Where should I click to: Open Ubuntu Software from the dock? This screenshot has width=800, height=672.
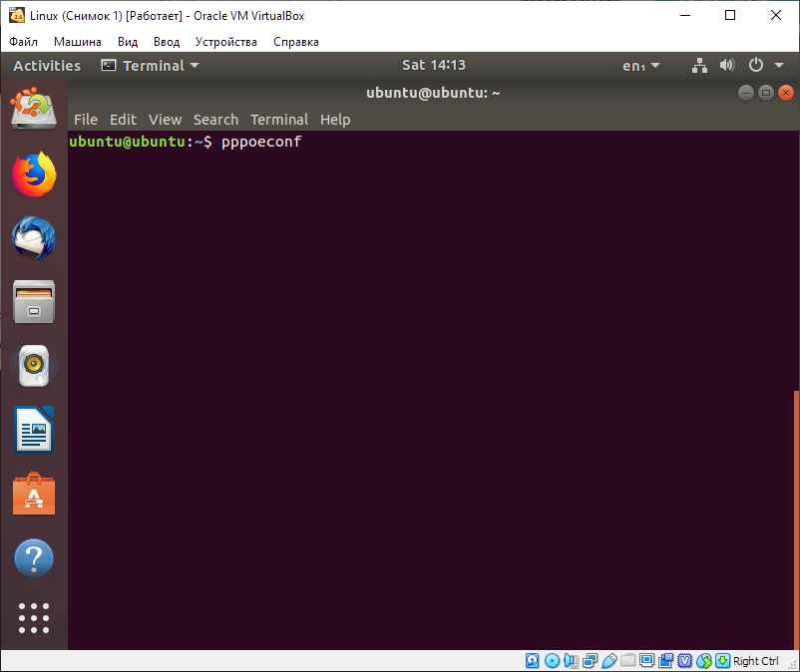click(33, 494)
